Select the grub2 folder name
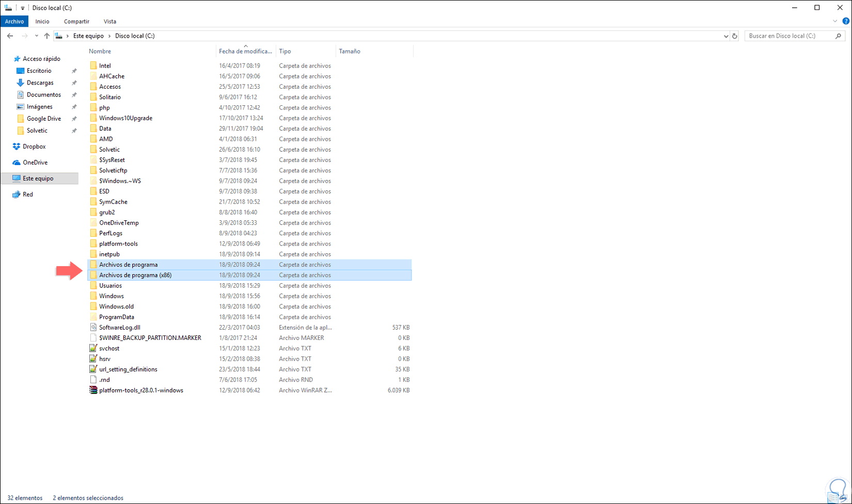Viewport: 852px width, 504px height. [107, 212]
